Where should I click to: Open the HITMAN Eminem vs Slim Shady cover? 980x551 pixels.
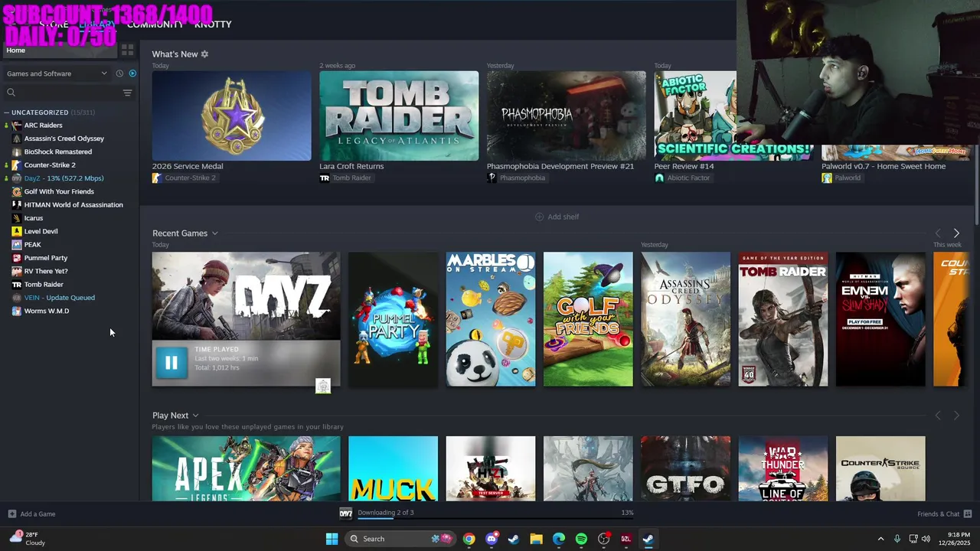(880, 319)
